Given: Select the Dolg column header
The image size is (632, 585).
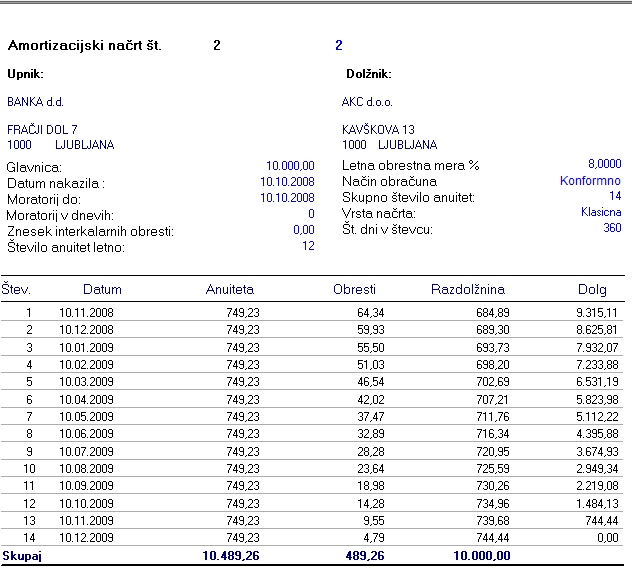Looking at the screenshot, I should click(x=592, y=290).
